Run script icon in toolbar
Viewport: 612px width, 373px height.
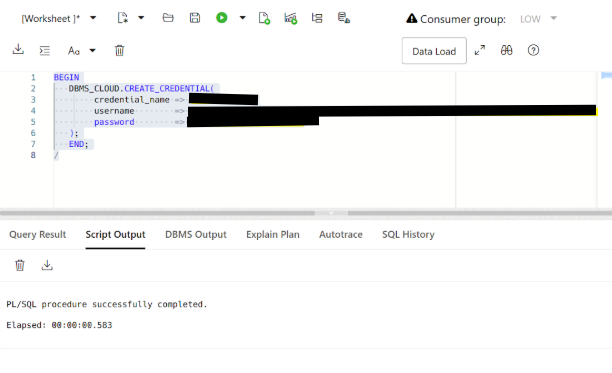tap(264, 18)
